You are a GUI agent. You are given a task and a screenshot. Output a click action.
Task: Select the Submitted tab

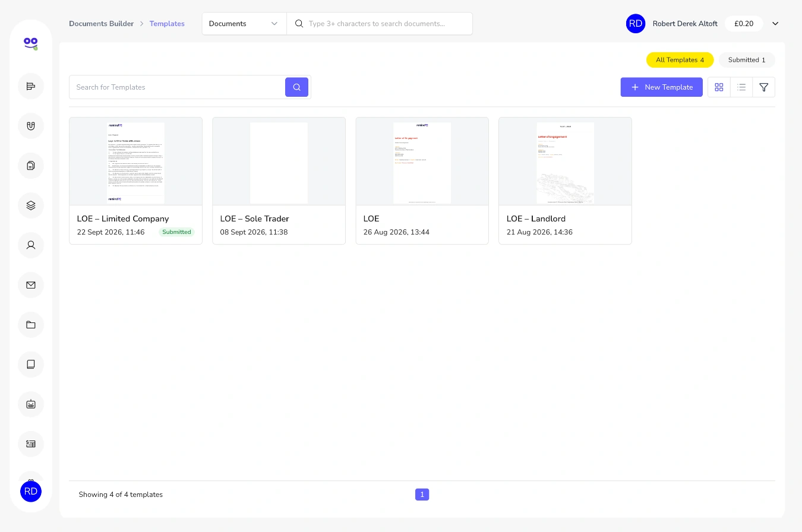coord(747,60)
